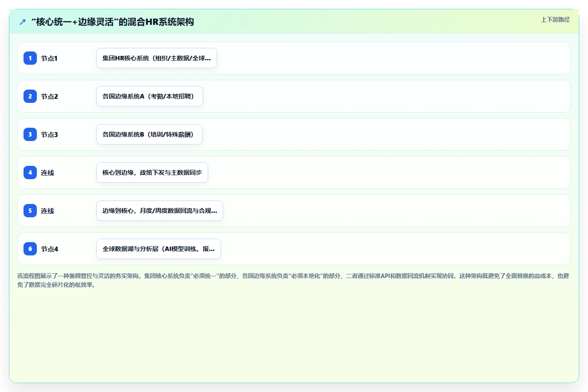This screenshot has height=392, width=588.
Task: Open the 各国边缘系统B（培训/特殊薪酬）chip
Action: point(150,134)
